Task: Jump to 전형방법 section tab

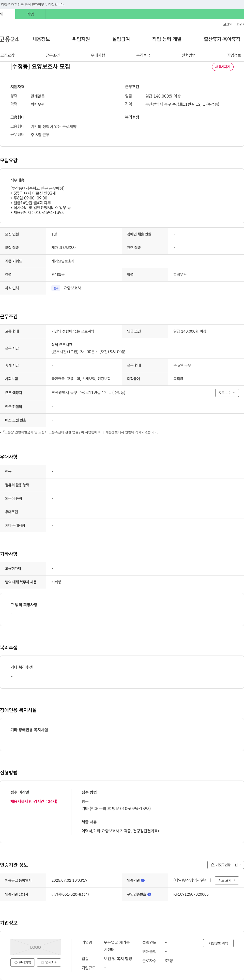Action: [188, 55]
